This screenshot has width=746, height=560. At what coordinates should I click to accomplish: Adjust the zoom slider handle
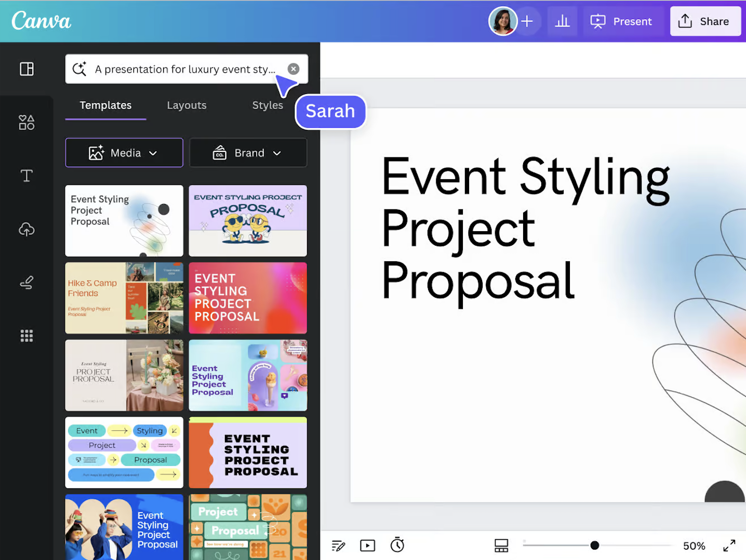[595, 545]
